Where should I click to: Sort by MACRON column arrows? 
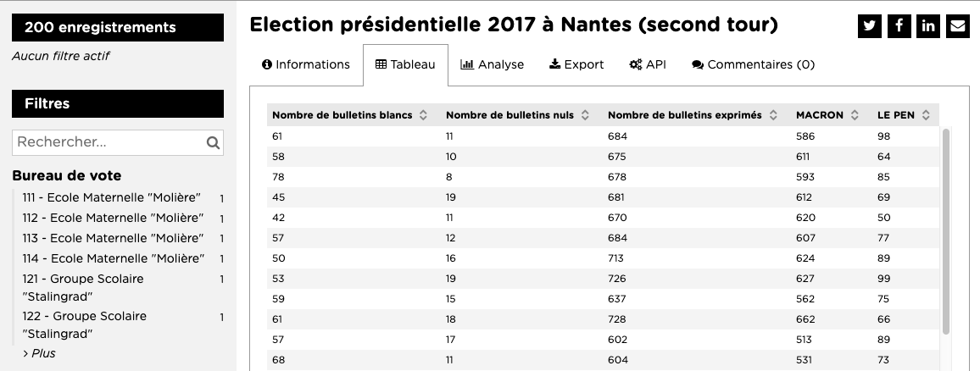pyautogui.click(x=855, y=115)
